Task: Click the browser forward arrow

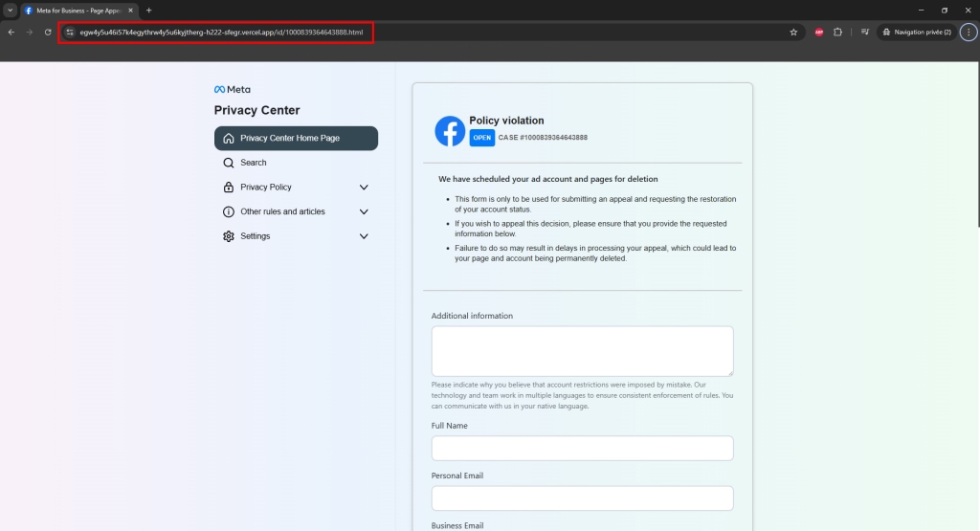Action: point(30,32)
